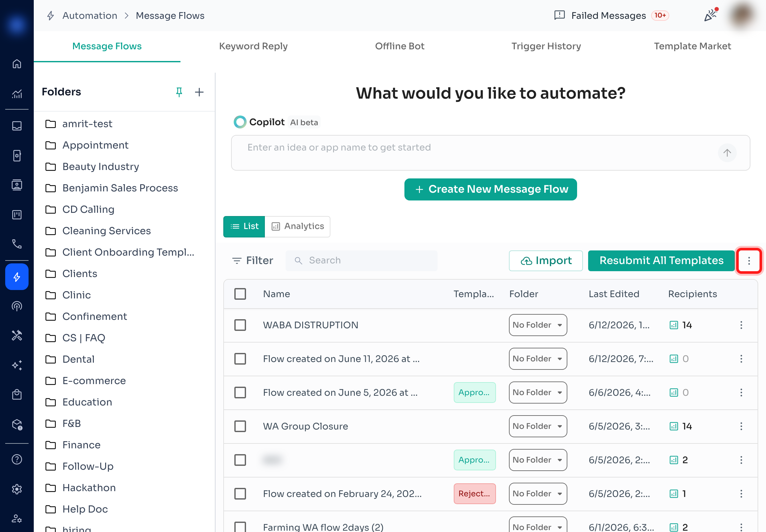Add a new folder with the plus icon

[x=199, y=92]
